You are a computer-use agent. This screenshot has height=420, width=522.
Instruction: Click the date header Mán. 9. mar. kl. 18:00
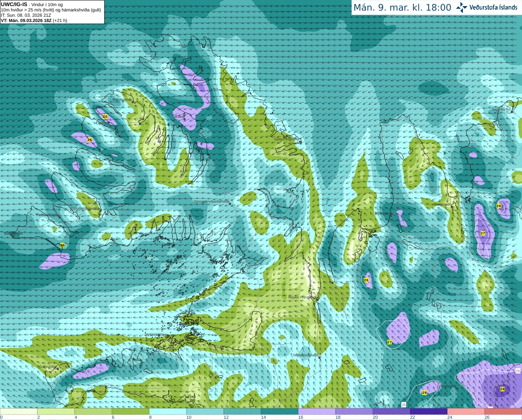(x=402, y=8)
